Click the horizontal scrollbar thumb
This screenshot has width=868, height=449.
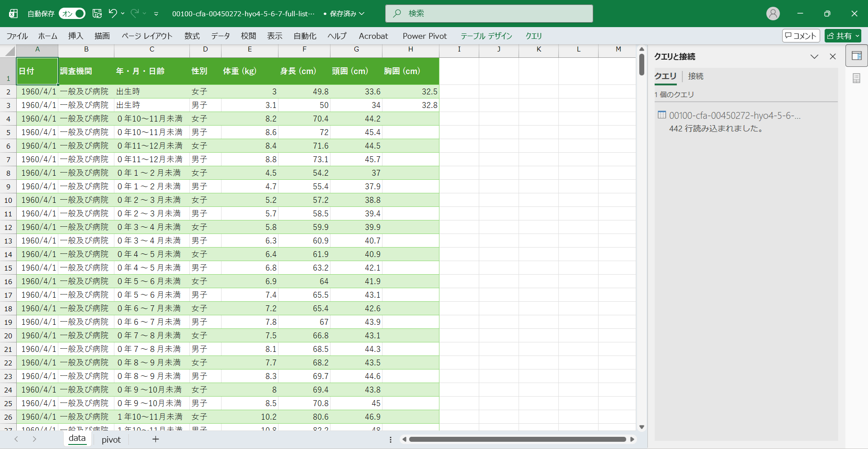[517, 439]
